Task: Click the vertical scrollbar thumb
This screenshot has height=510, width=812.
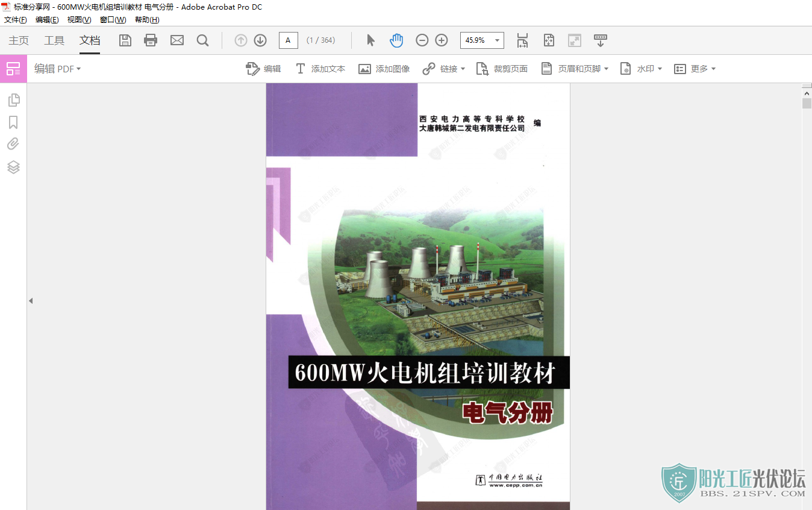Action: tap(807, 104)
